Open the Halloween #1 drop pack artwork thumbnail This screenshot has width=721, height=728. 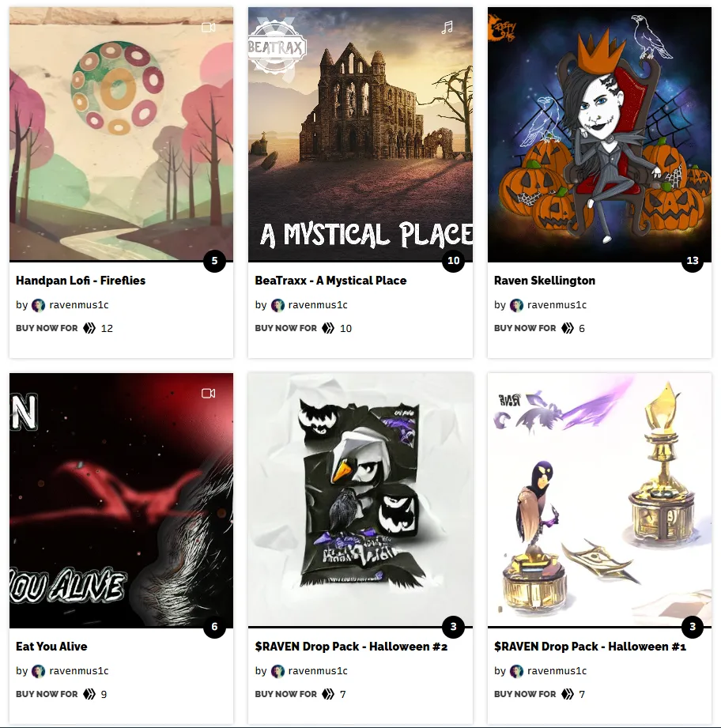coord(599,500)
